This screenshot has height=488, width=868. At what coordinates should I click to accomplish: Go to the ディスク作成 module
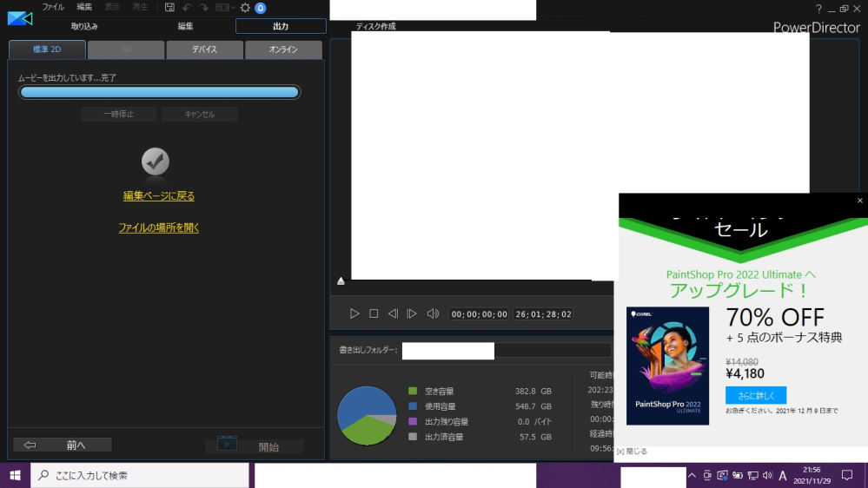[x=375, y=26]
